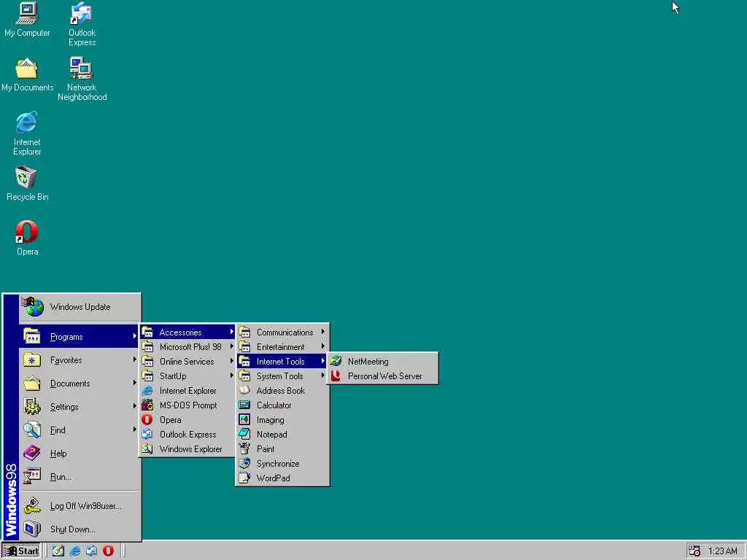Select Accessories in Programs menu

click(x=187, y=332)
